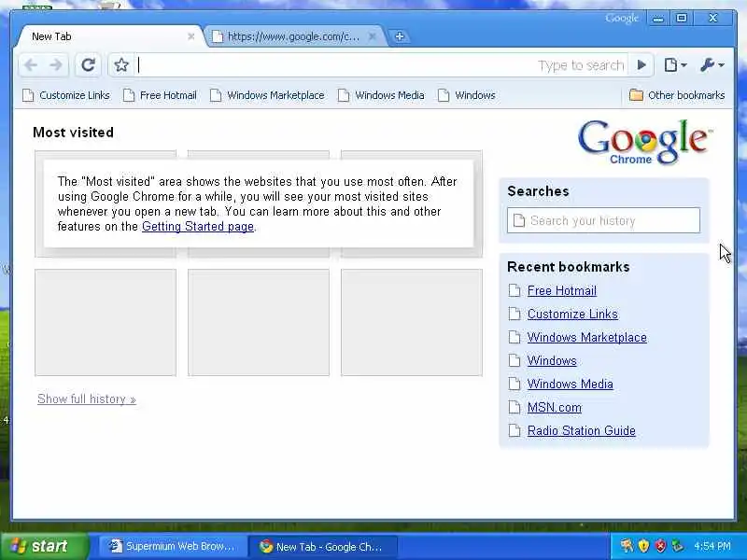Click the 4:54 PM clock

(x=712, y=546)
